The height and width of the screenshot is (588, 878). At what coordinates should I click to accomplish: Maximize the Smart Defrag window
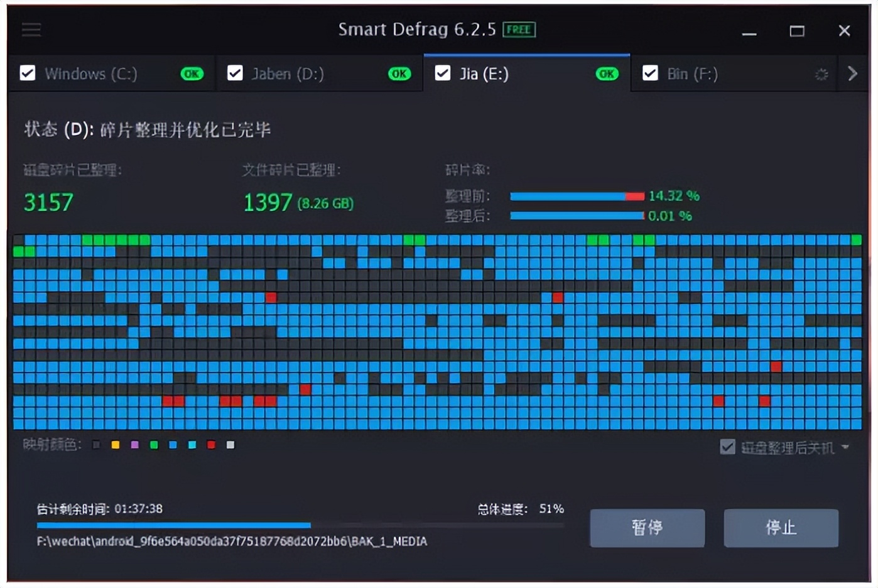(797, 31)
